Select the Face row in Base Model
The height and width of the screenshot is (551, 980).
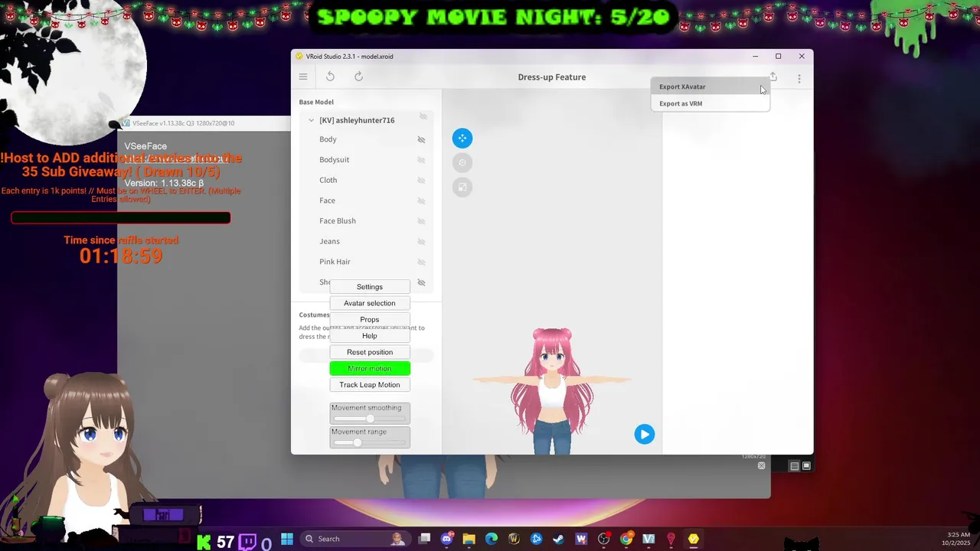click(x=367, y=201)
